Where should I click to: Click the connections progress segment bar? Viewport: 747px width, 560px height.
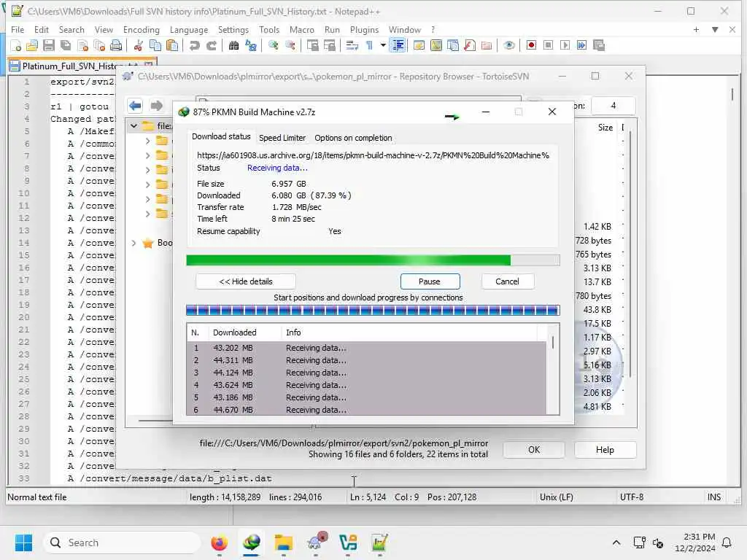pyautogui.click(x=373, y=311)
